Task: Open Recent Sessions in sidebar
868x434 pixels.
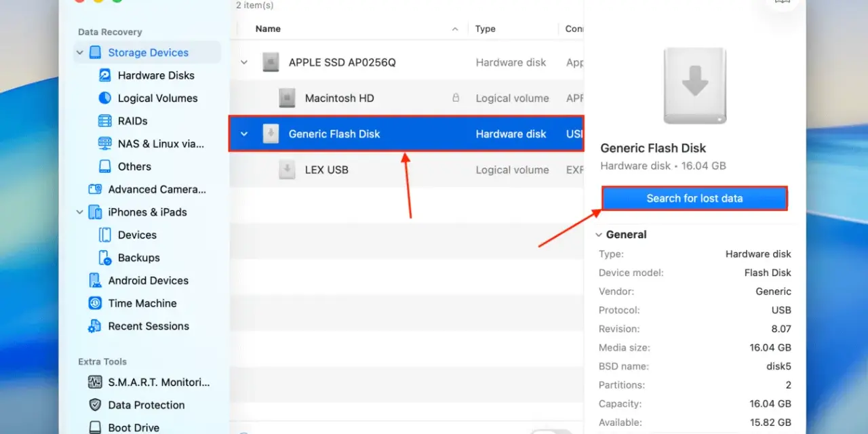Action: click(149, 326)
